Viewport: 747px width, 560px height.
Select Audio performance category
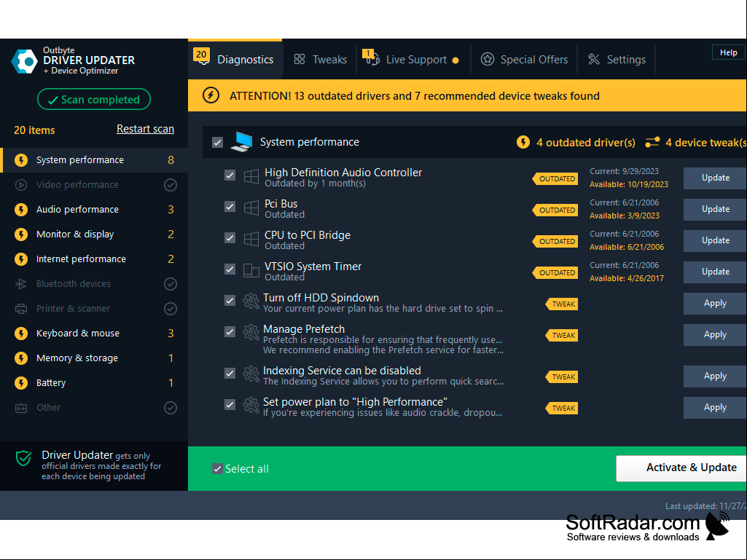coord(94,210)
